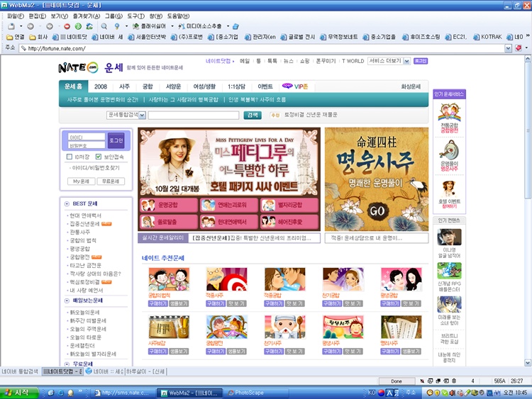Screen dimensions: 532x399
Task: Open the 즐겨찾기(A) menu
Action: (x=87, y=16)
